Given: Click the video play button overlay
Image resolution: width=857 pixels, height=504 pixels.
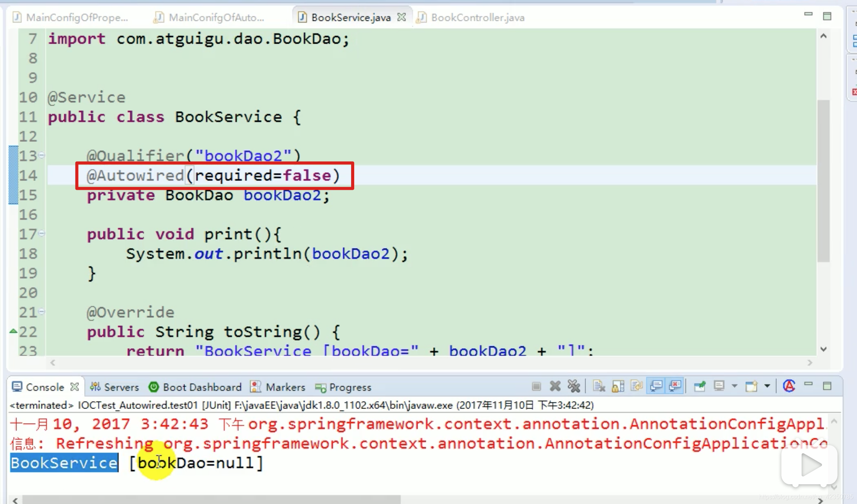Looking at the screenshot, I should click(809, 465).
